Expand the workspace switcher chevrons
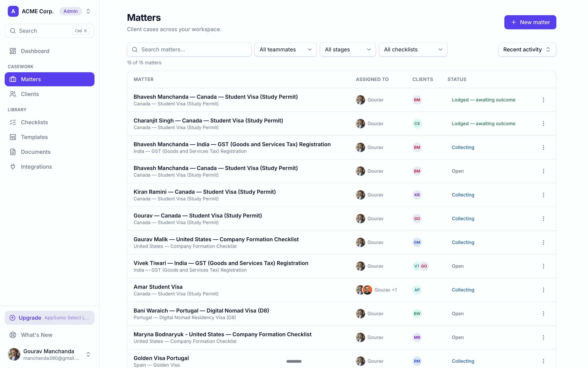Image resolution: width=588 pixels, height=368 pixels. 88,11
